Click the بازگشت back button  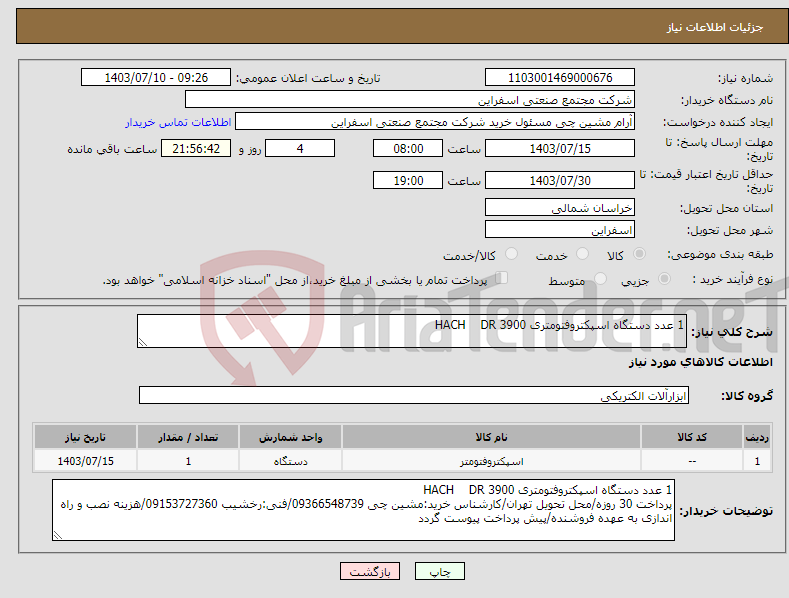370,571
